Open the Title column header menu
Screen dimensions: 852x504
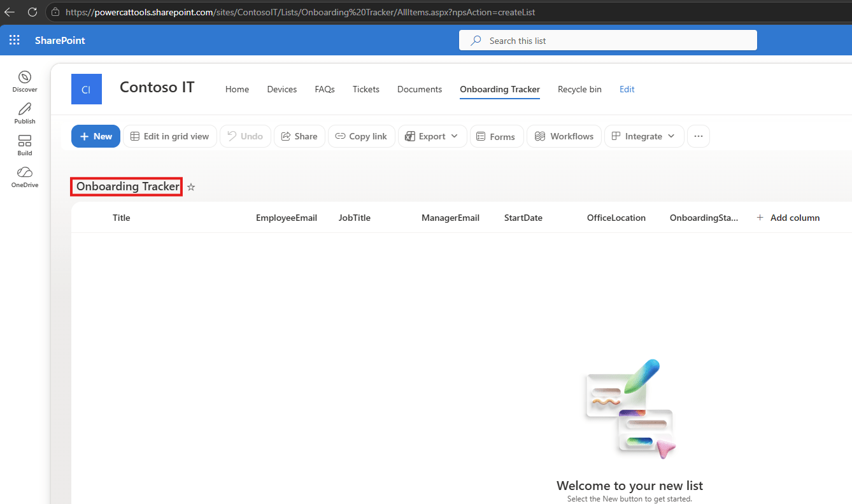[x=122, y=218]
